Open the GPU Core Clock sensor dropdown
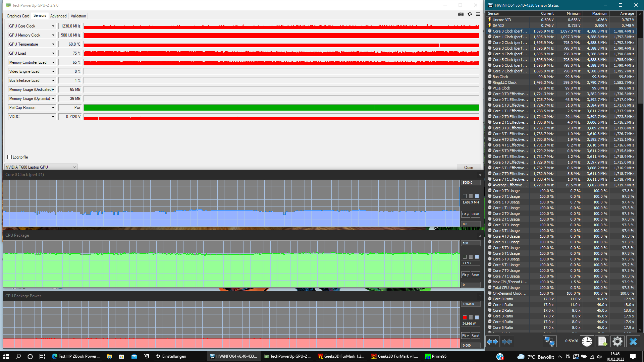 pos(53,26)
